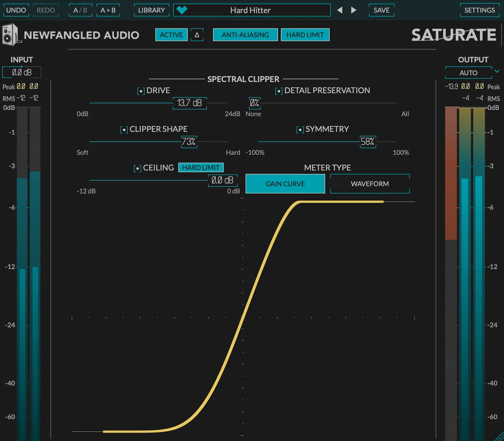The height and width of the screenshot is (441, 504).
Task: Go to previous preset with left arrow
Action: click(x=340, y=10)
